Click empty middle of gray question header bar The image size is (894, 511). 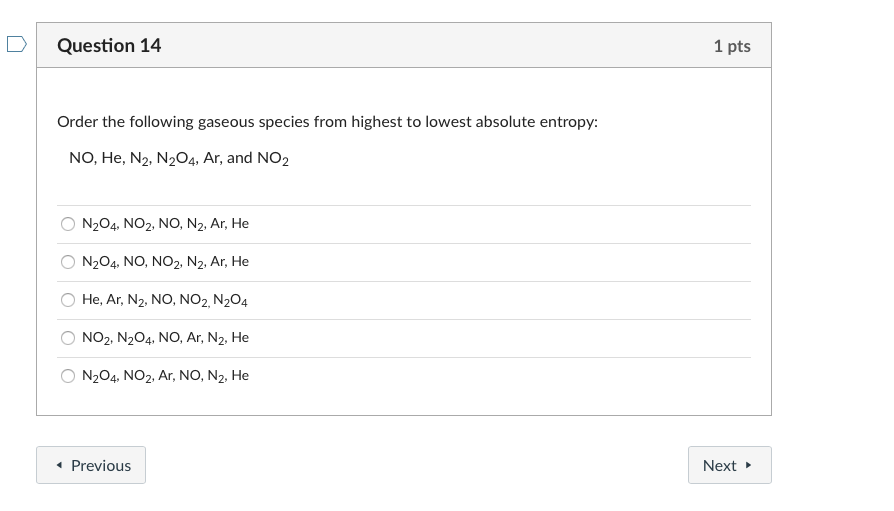point(430,46)
